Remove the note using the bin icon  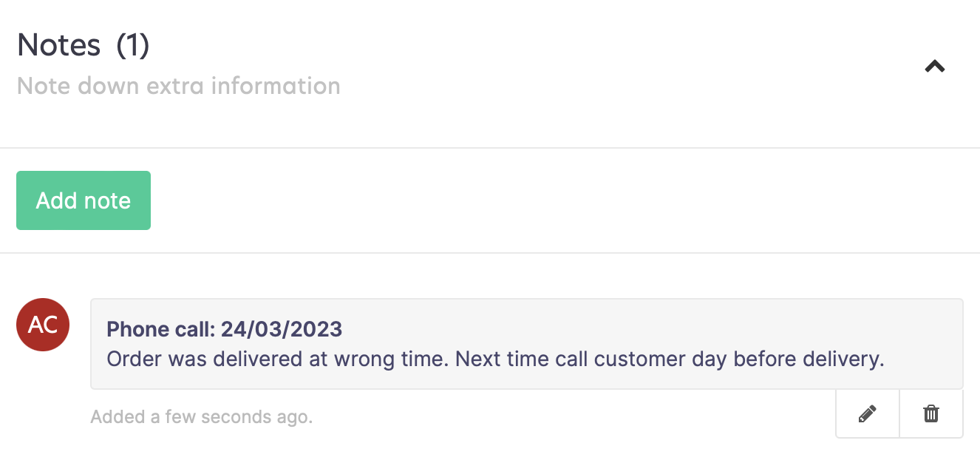pyautogui.click(x=931, y=414)
